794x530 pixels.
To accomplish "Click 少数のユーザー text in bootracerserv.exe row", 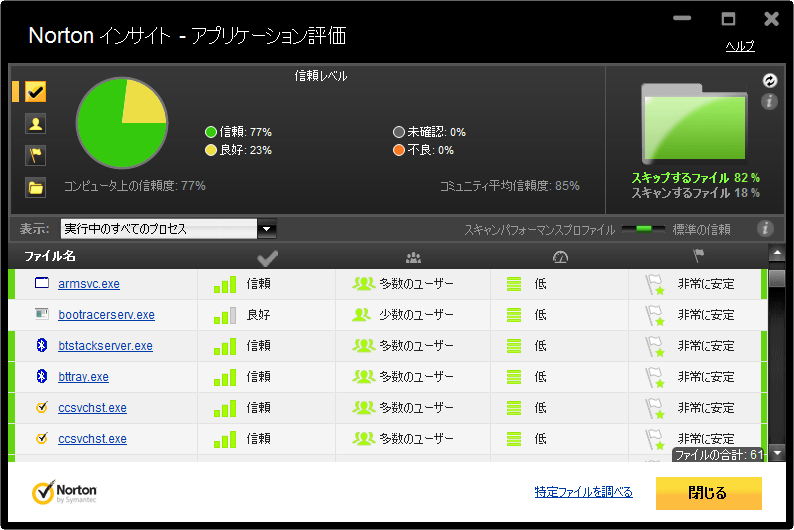I will [416, 315].
